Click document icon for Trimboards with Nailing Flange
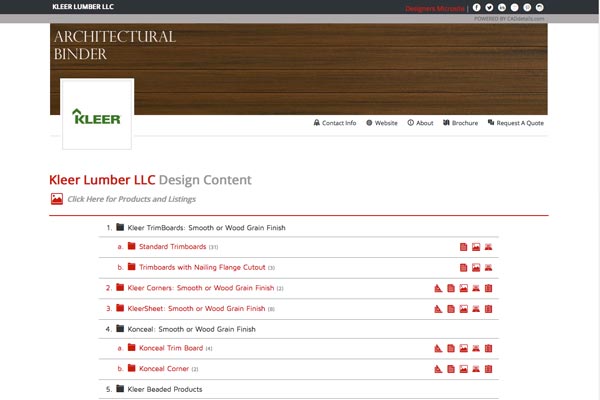This screenshot has height=400, width=600. 463,268
